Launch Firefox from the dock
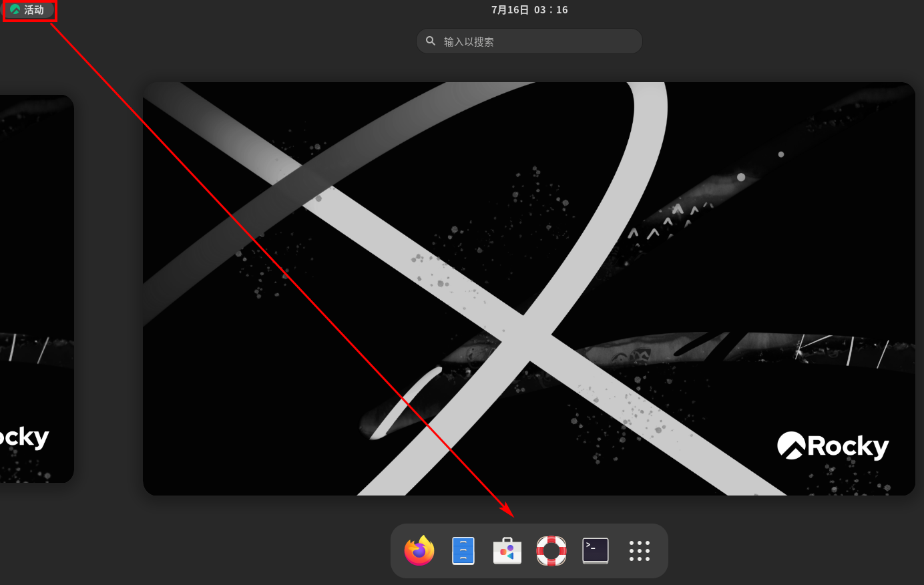924x585 pixels. pos(419,551)
